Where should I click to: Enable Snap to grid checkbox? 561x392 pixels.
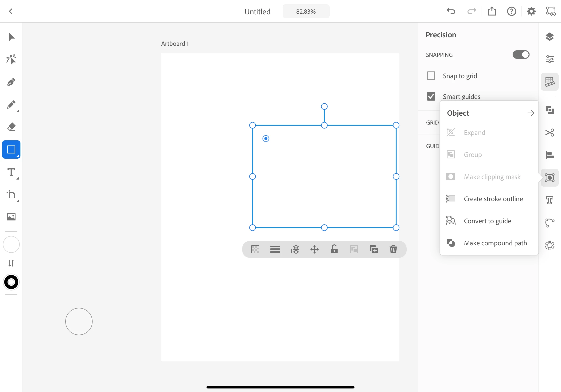click(x=431, y=76)
